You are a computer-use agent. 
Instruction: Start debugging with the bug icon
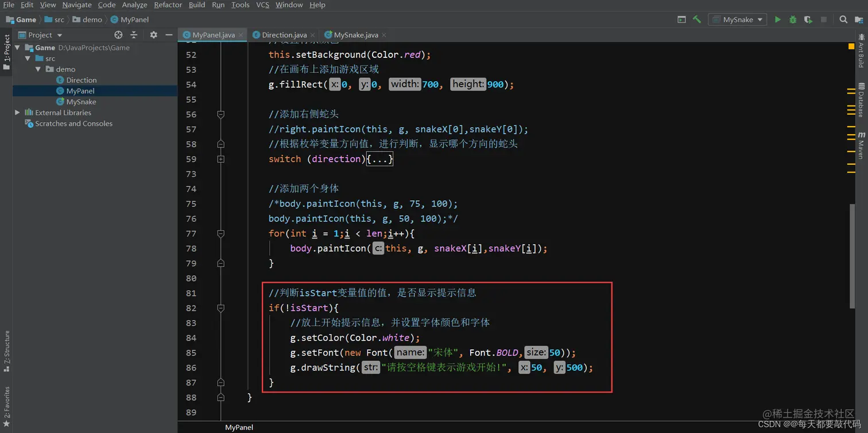coord(793,19)
